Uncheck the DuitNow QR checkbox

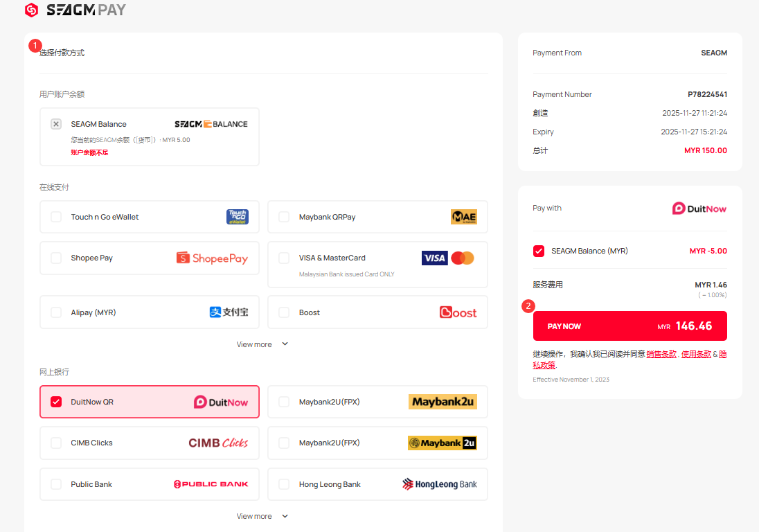tap(56, 402)
